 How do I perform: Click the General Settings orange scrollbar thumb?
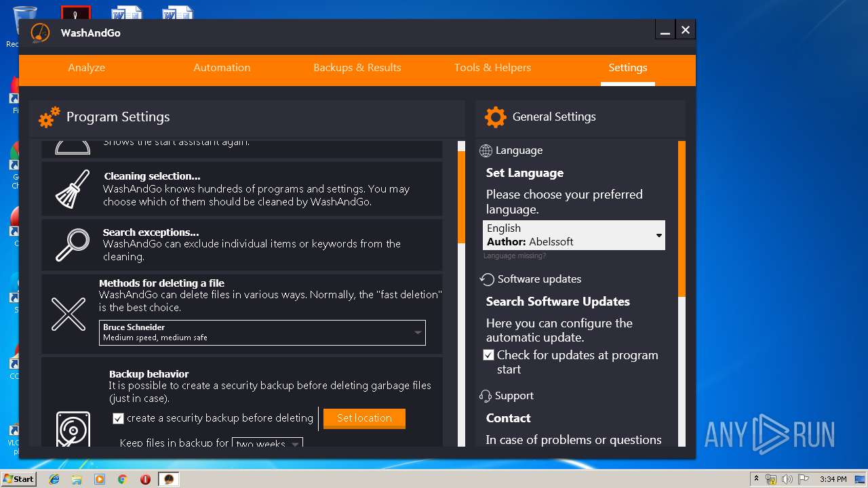(682, 219)
